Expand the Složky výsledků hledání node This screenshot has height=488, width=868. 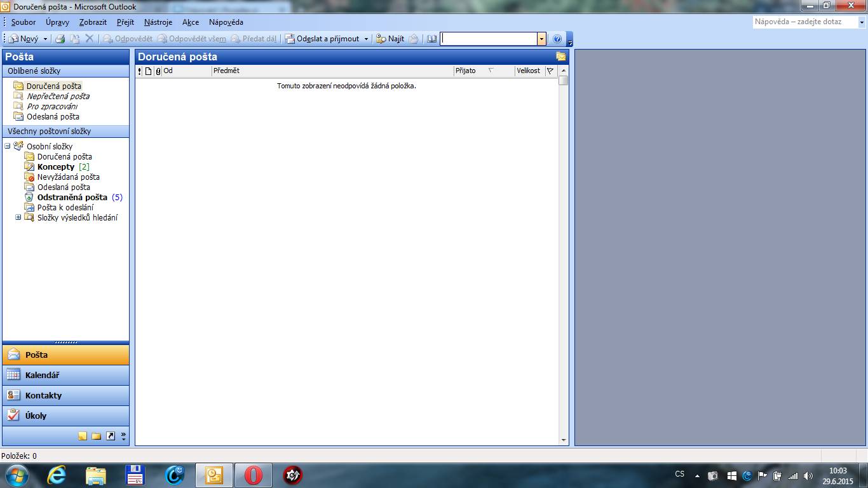point(18,217)
